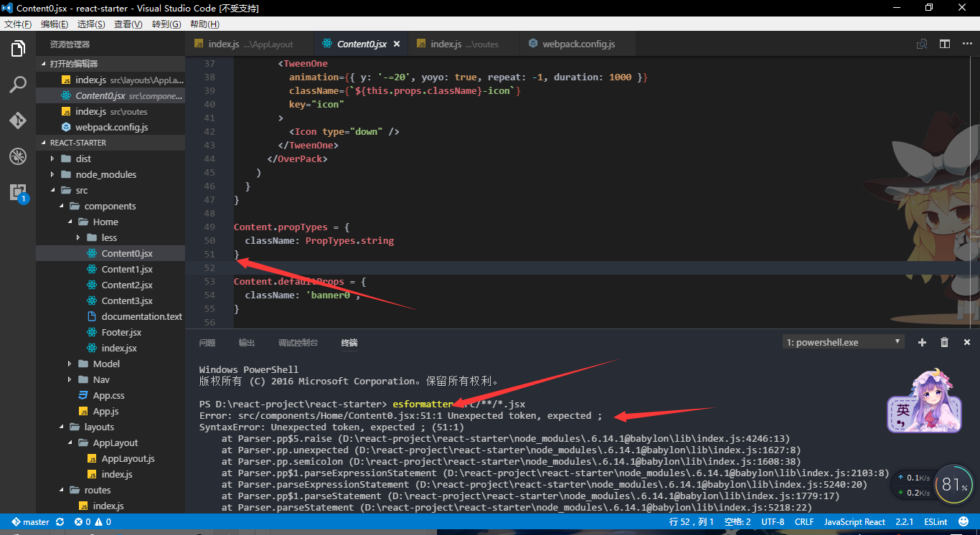The height and width of the screenshot is (535, 980).
Task: Open the Source Control git icon
Action: tap(18, 120)
